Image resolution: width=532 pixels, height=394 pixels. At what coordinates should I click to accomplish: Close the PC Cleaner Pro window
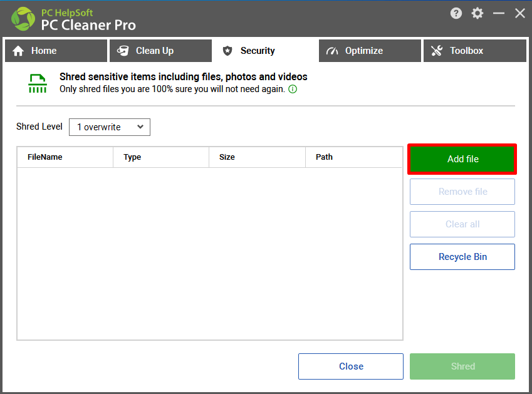click(520, 14)
